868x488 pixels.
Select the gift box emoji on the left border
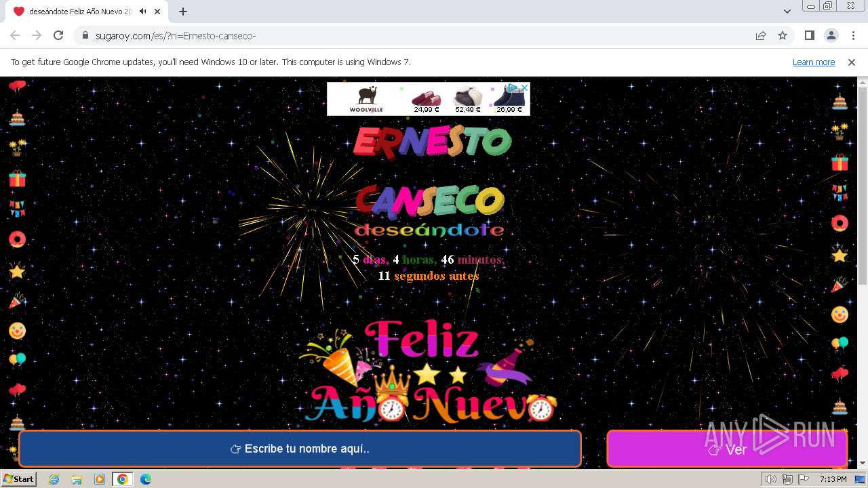point(17,178)
